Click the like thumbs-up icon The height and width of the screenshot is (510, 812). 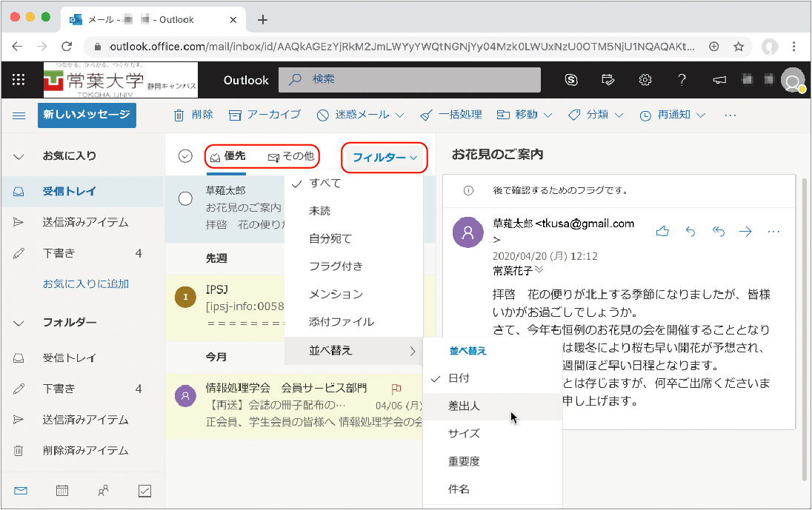662,232
